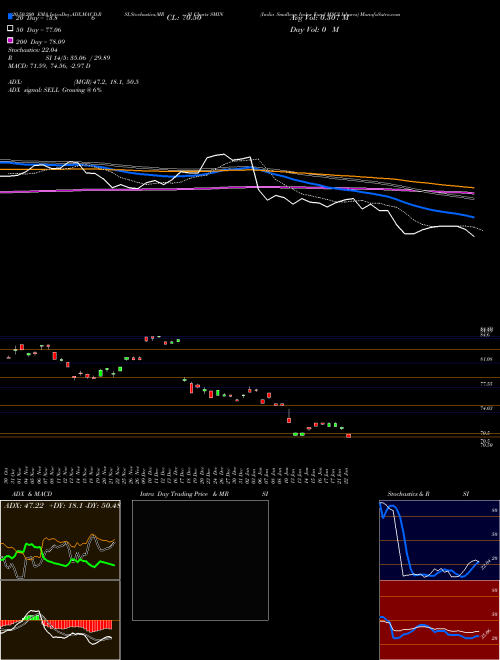The height and width of the screenshot is (660, 500).
Task: Click the MACD values line in header
Action: point(49,66)
